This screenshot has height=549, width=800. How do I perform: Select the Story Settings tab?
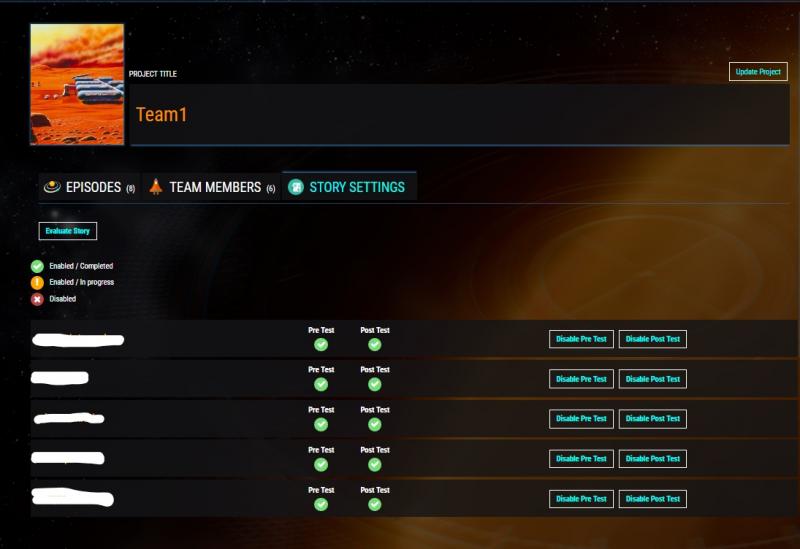click(357, 187)
